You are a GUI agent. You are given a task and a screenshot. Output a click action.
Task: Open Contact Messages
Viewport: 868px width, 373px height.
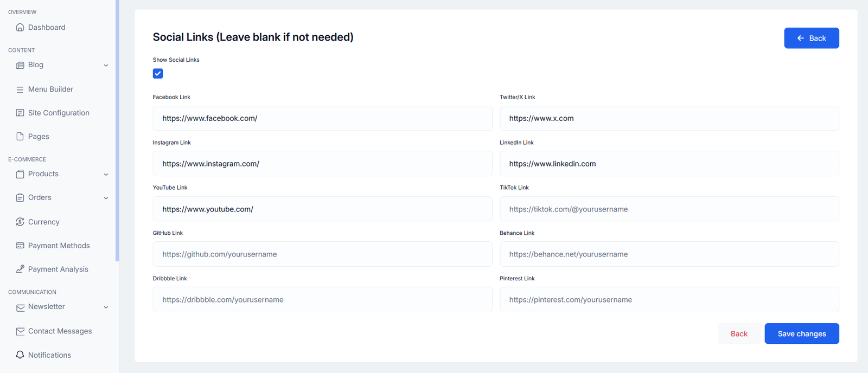tap(60, 331)
